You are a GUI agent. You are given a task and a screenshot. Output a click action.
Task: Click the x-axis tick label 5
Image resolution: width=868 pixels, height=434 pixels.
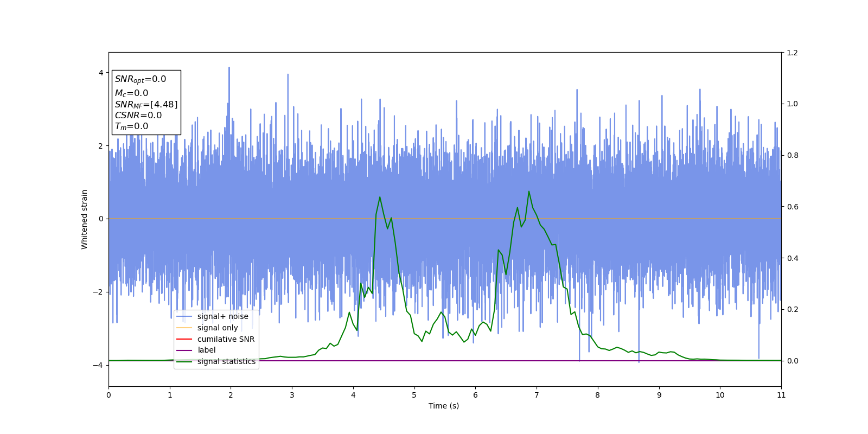click(x=414, y=395)
